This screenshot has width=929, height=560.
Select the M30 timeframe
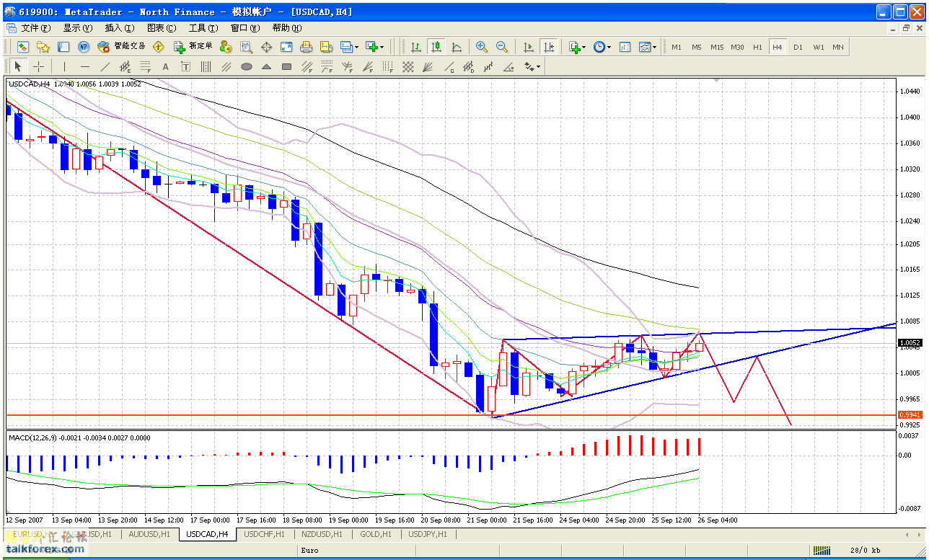coord(737,47)
